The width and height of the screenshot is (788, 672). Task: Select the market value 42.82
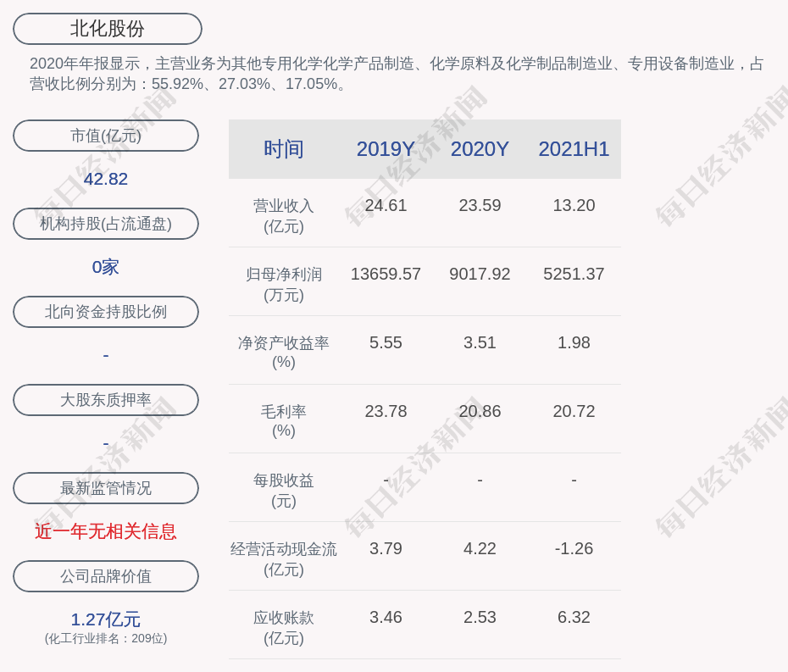106,179
